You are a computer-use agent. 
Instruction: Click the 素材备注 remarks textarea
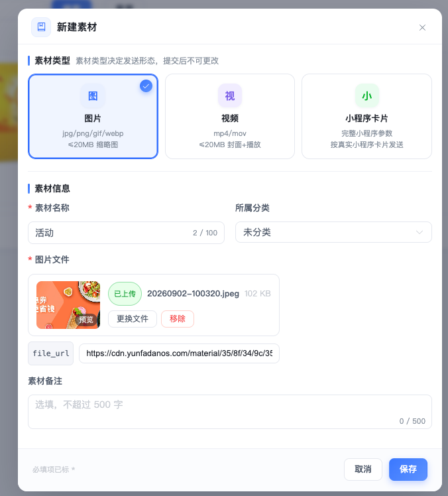point(230,412)
